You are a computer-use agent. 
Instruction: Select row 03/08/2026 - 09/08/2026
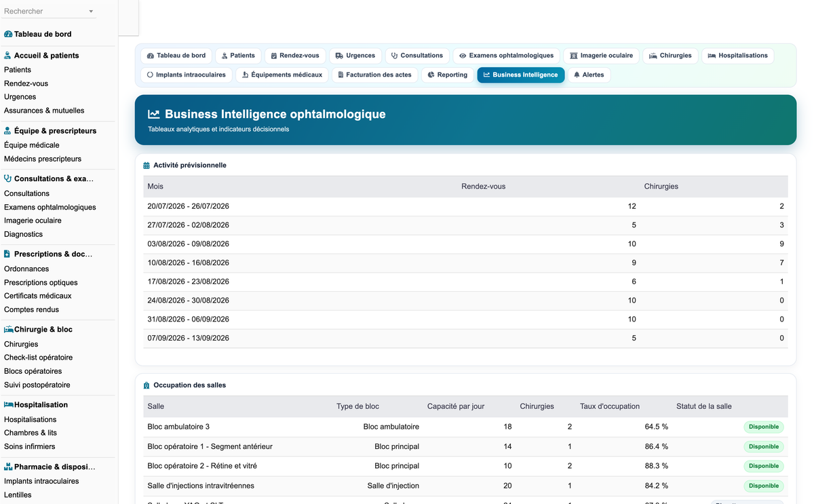pyautogui.click(x=465, y=244)
